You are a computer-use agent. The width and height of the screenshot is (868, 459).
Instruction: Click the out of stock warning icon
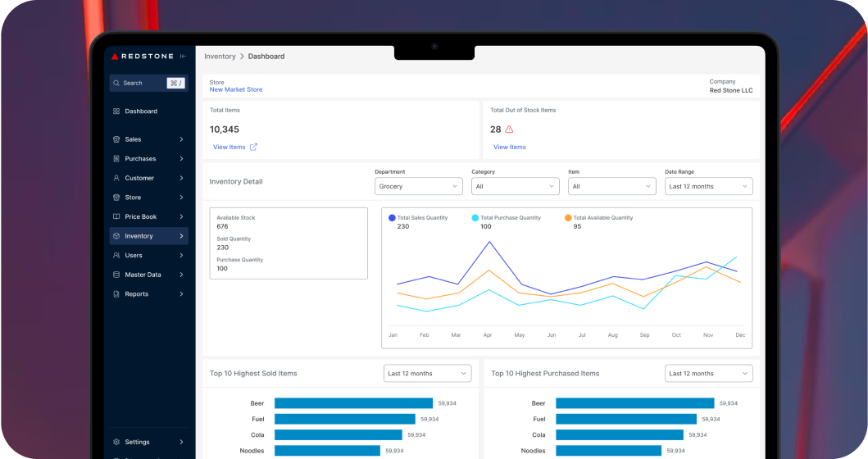tap(509, 130)
